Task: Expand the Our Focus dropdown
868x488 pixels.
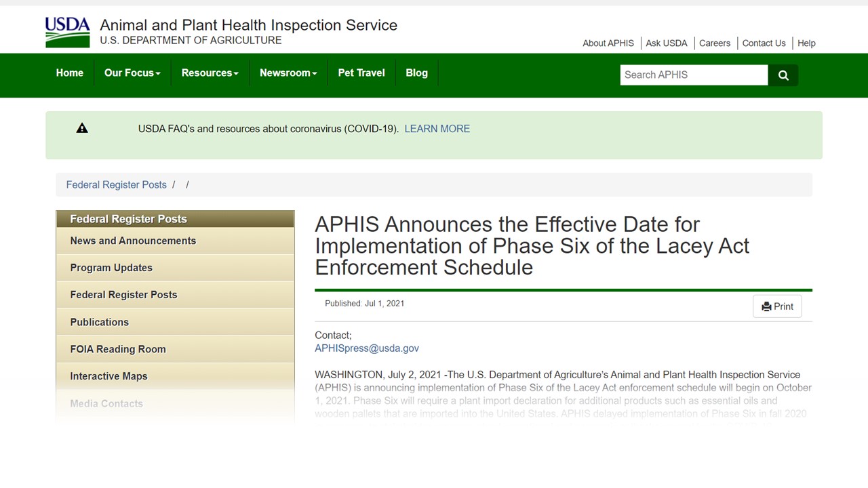Action: click(x=132, y=73)
